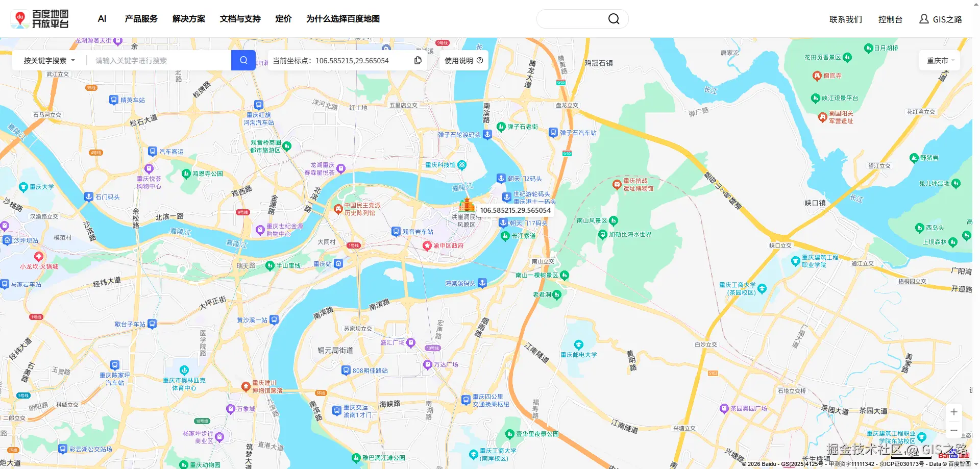Screen dimensions: 980x469
Task: Click the 五里店立交 map label
Action: (x=403, y=105)
